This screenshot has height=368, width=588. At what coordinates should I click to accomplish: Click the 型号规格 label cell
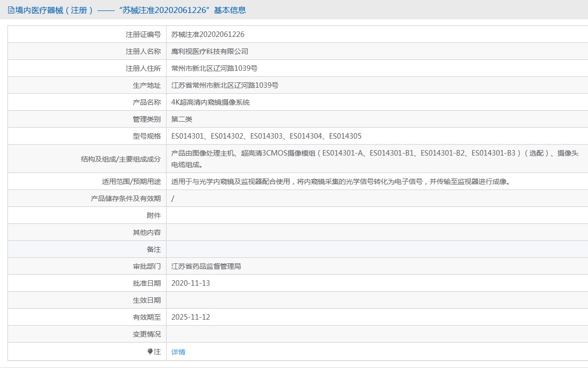click(x=87, y=136)
